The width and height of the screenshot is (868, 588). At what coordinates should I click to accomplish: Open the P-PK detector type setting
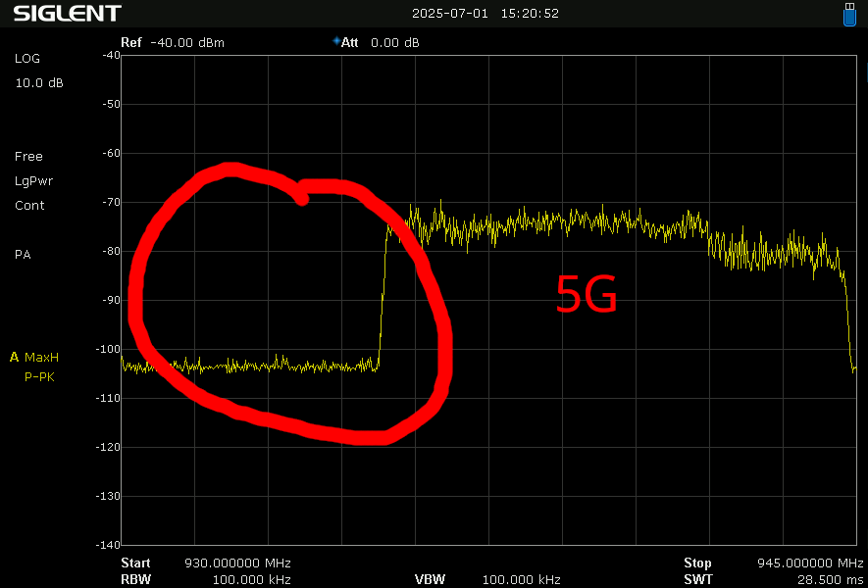[x=39, y=376]
